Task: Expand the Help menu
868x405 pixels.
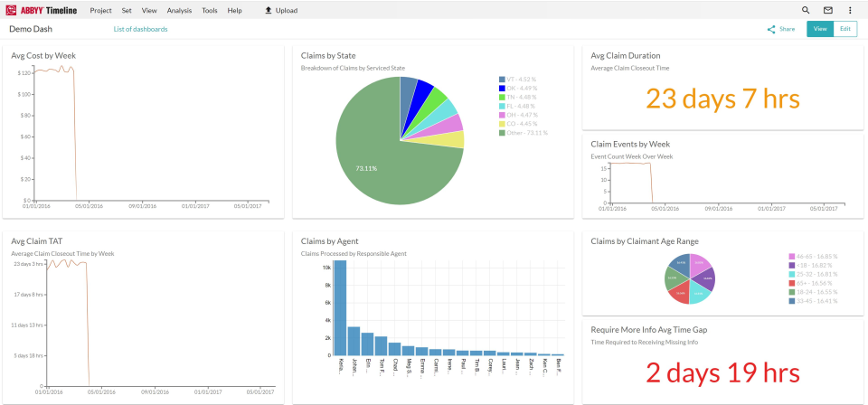Action: 235,10
